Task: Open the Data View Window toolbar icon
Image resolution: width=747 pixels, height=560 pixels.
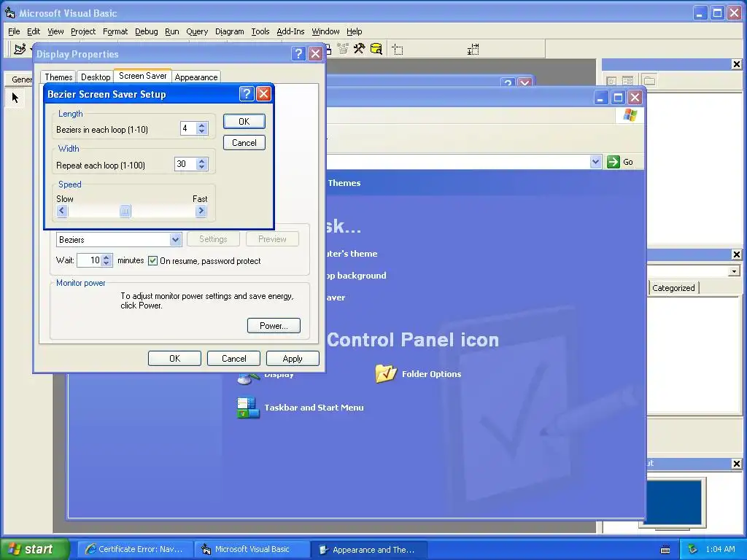Action: point(376,49)
